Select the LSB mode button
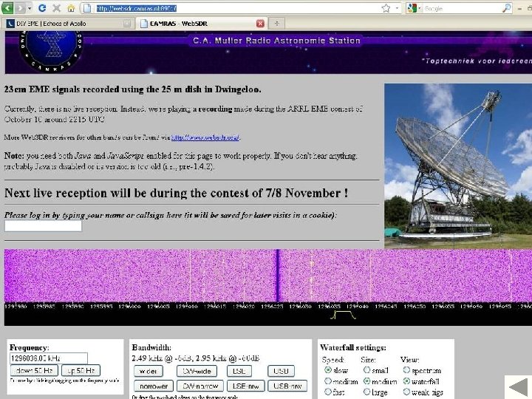Image resolution: width=532 pixels, height=399 pixels. pos(239,371)
